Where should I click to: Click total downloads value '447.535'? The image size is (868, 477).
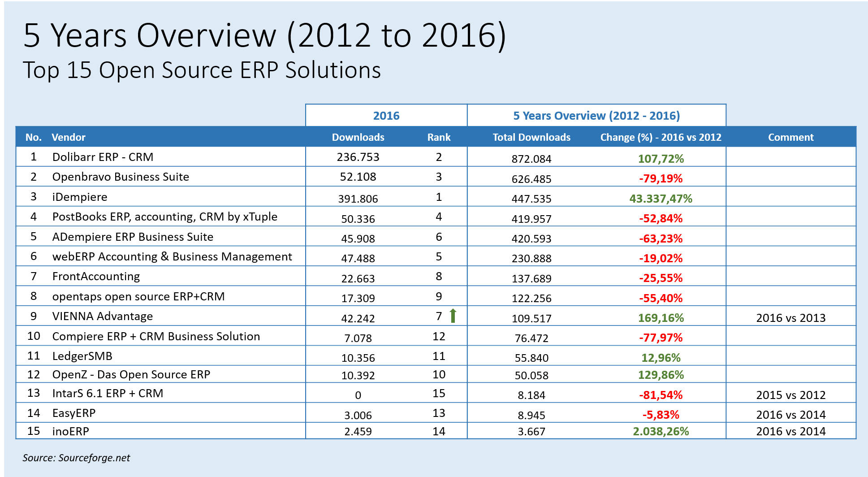point(531,199)
